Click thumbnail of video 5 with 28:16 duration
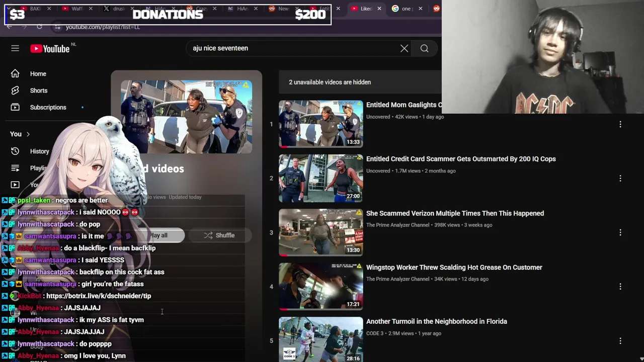Screen dimensions: 644x362 coord(321,339)
